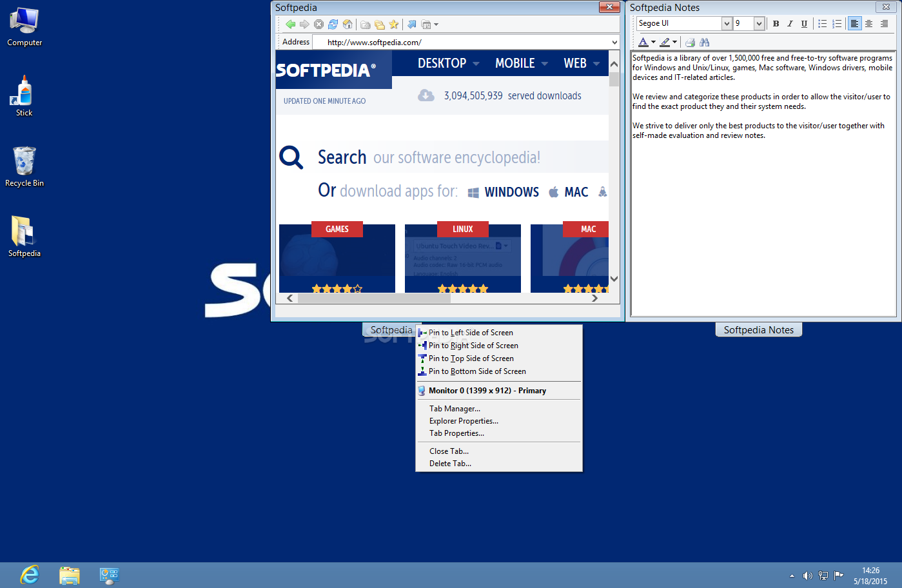
Task: Center the notes text
Action: [869, 24]
